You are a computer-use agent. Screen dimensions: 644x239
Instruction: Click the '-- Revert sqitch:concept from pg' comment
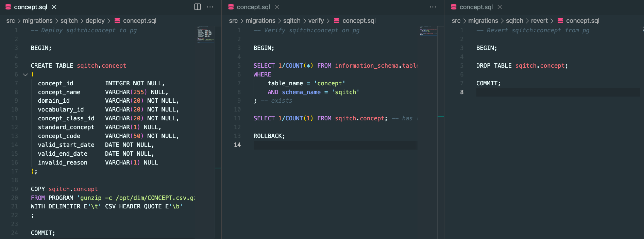(533, 30)
